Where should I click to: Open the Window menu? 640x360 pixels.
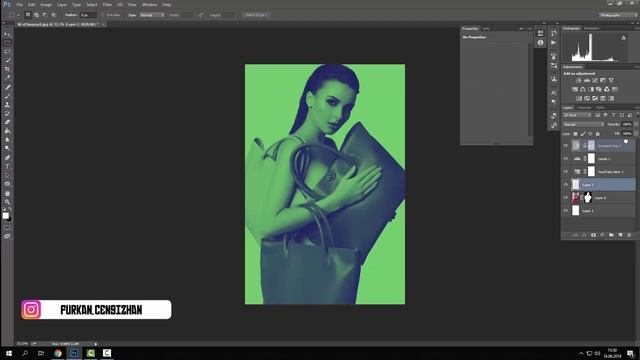tap(149, 4)
